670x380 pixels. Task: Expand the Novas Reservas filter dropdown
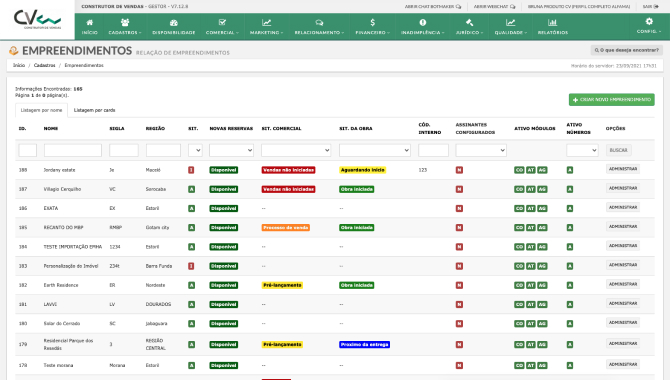coord(231,150)
